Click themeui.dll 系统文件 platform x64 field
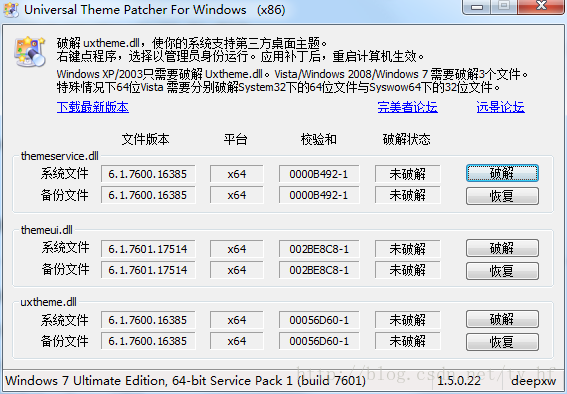 pos(236,249)
